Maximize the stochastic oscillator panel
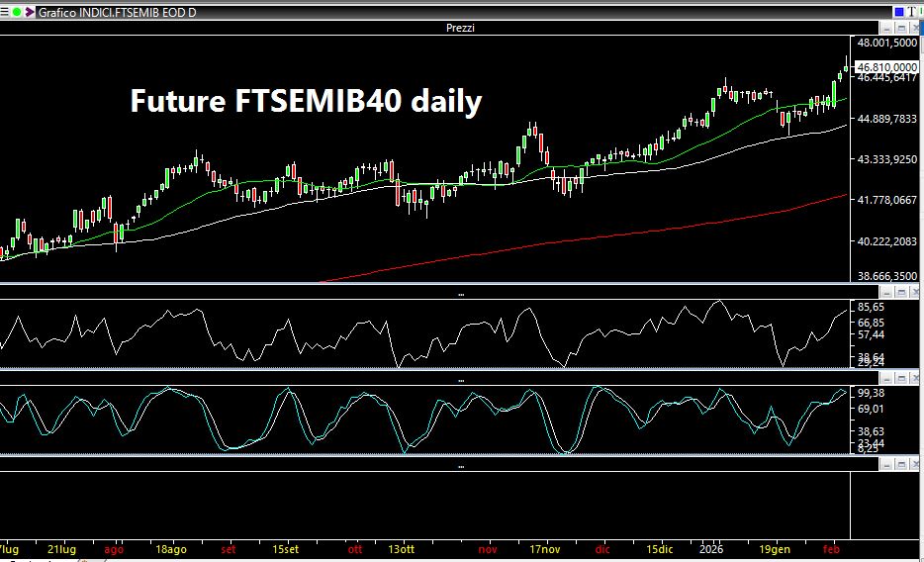 click(902, 379)
